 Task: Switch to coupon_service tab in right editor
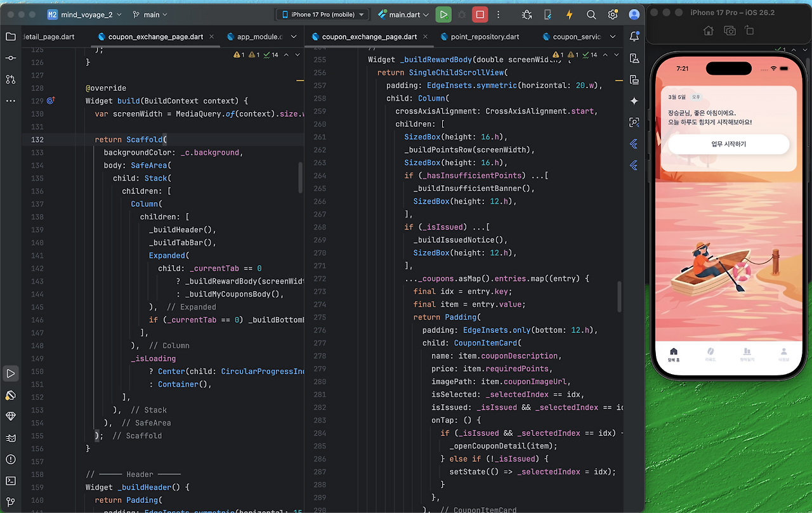[x=570, y=37]
